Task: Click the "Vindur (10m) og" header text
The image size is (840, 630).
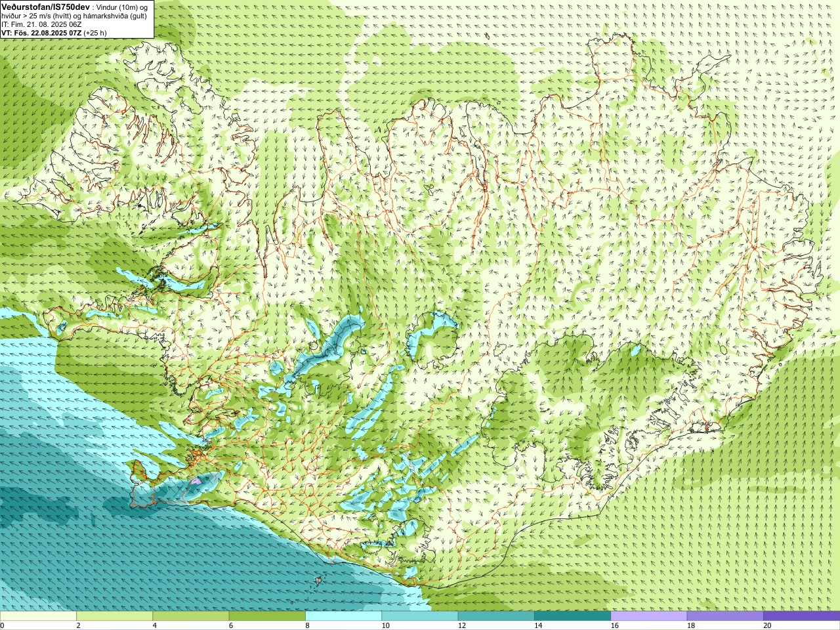Action: point(122,7)
